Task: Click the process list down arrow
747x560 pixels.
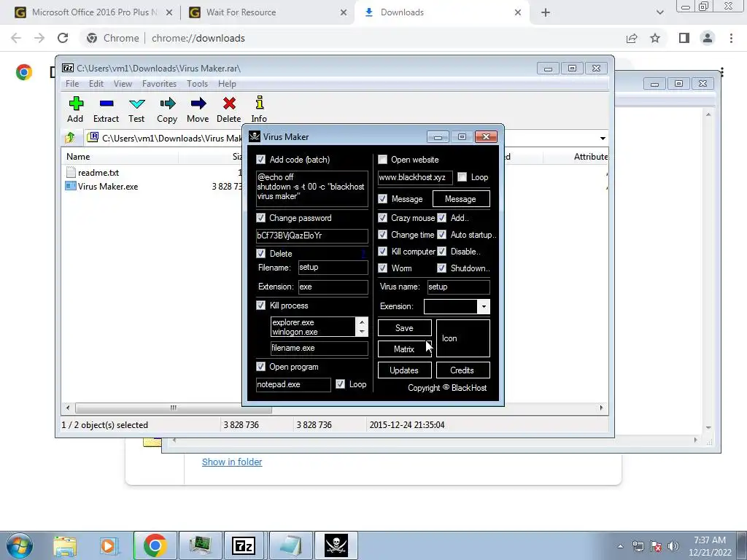Action: [362, 332]
